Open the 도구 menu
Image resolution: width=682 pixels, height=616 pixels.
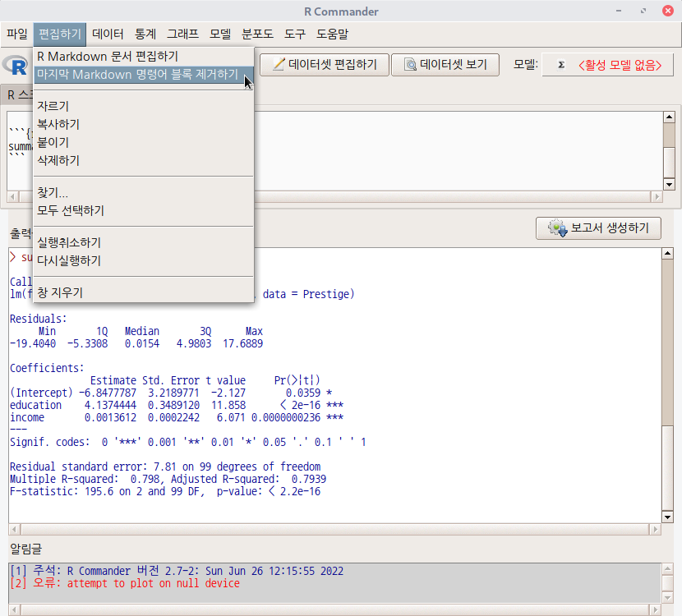[x=295, y=34]
